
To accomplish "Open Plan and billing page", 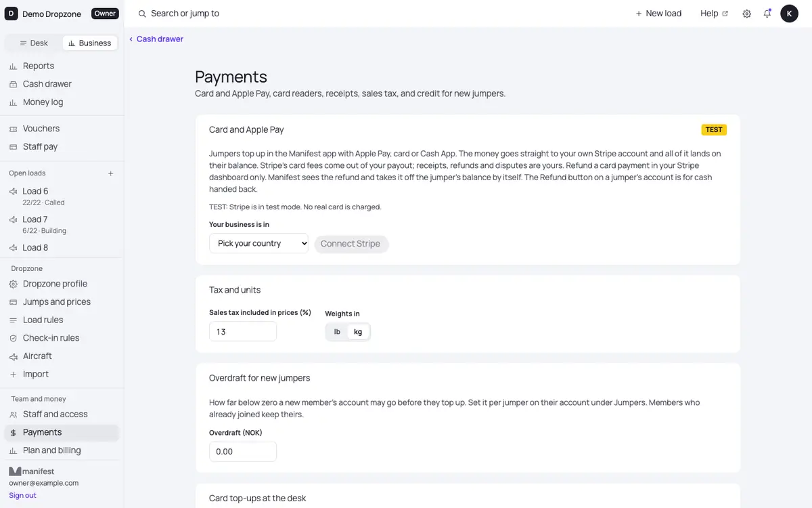I will click(62, 450).
